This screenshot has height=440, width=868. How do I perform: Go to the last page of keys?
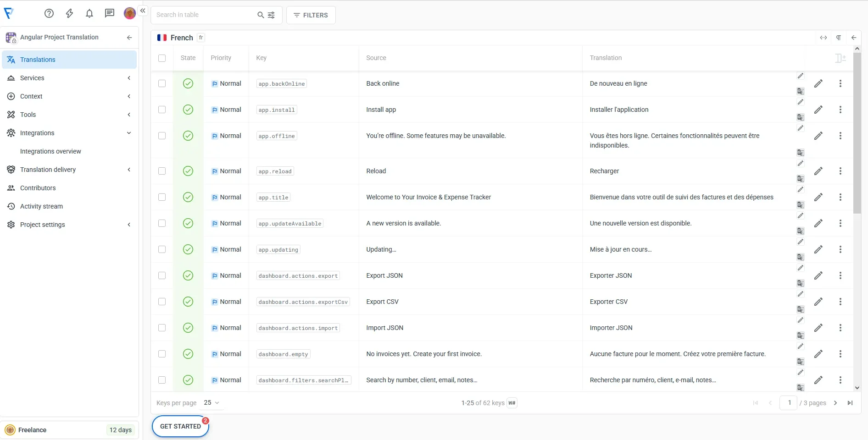pos(850,403)
